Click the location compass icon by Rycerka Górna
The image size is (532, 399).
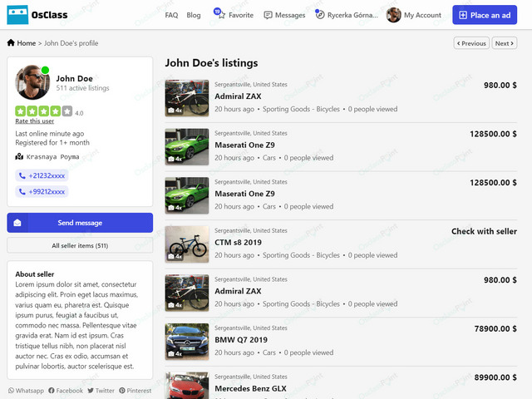point(320,15)
